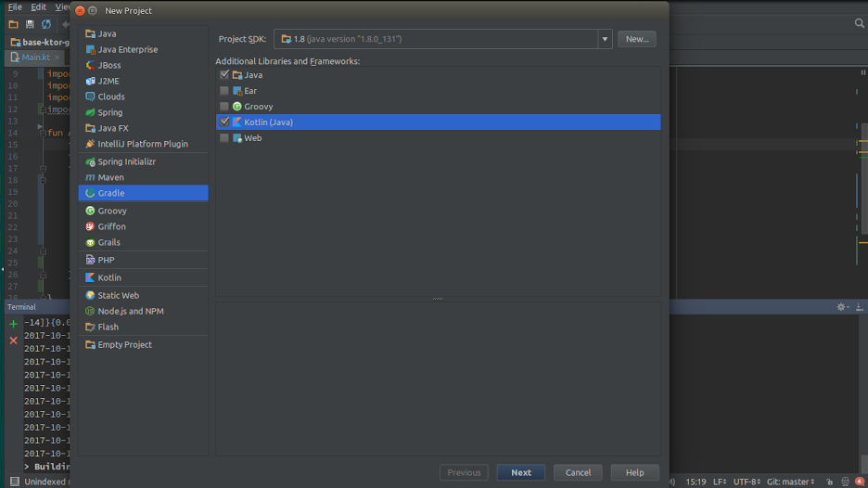
Task: Click cursor position 15:19 in status bar
Action: point(696,482)
